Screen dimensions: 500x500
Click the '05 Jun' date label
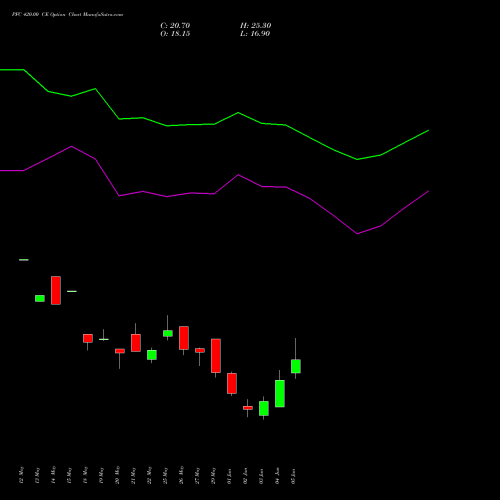coord(294,476)
